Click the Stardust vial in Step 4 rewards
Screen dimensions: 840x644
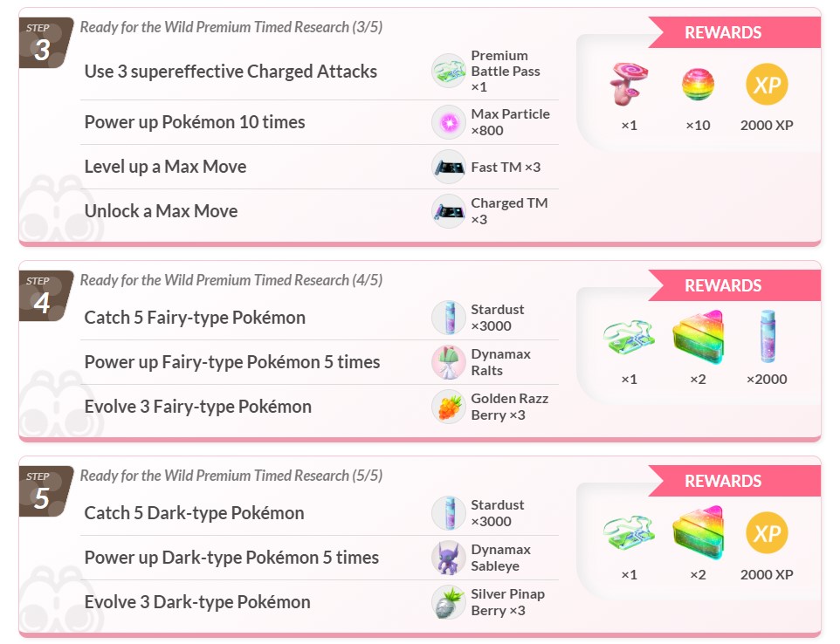pos(767,337)
